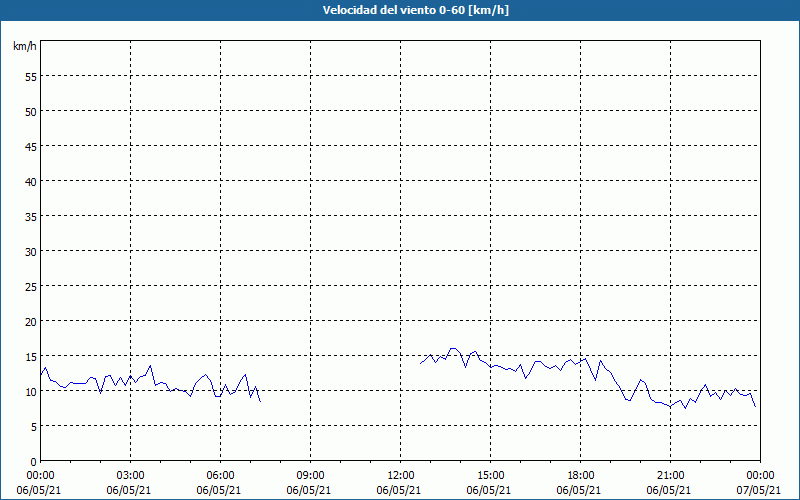Click the '06/05/21' date beneath 03:00
The width and height of the screenshot is (800, 500).
(129, 490)
